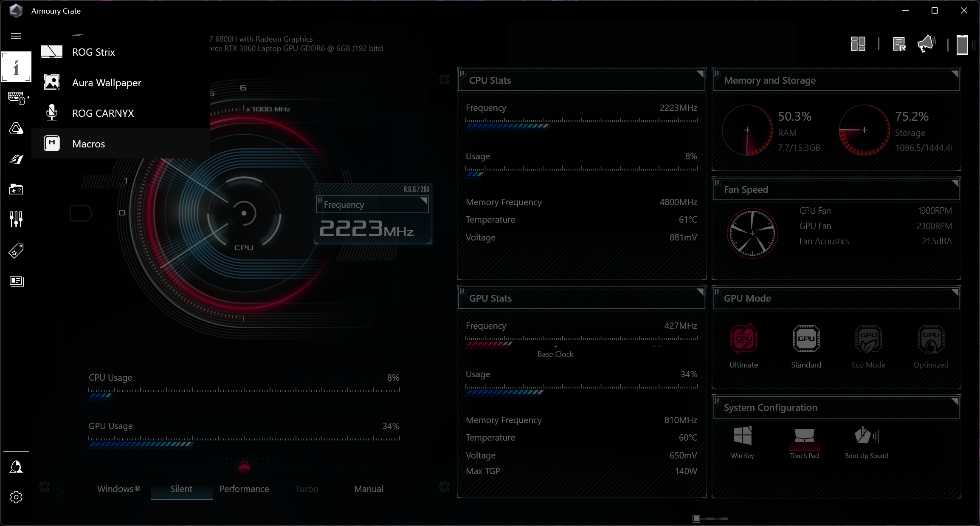
Task: Toggle the Touch Pad setting
Action: coord(804,443)
